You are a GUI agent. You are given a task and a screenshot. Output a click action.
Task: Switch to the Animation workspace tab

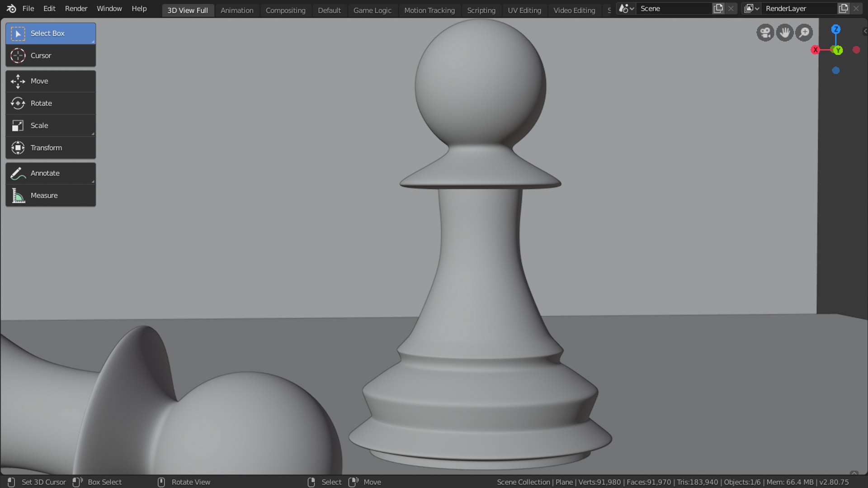point(237,10)
